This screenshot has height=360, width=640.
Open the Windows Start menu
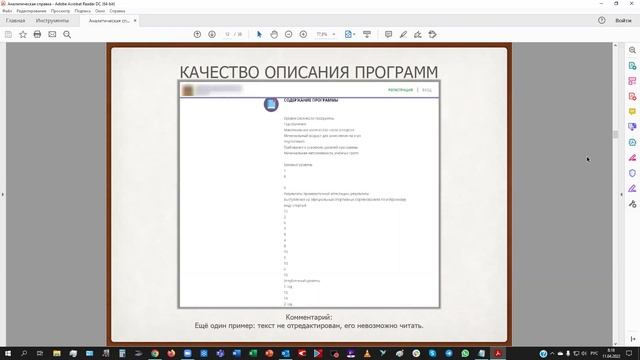coord(7,353)
